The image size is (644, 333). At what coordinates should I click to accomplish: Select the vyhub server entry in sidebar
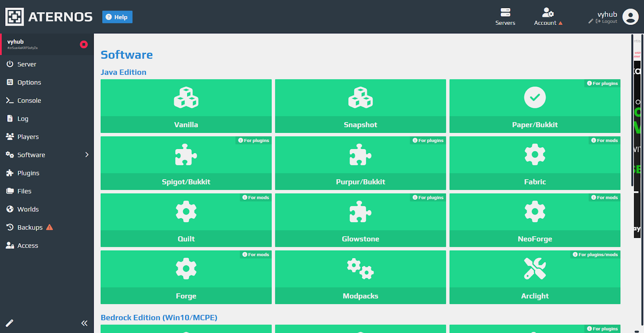pos(47,44)
